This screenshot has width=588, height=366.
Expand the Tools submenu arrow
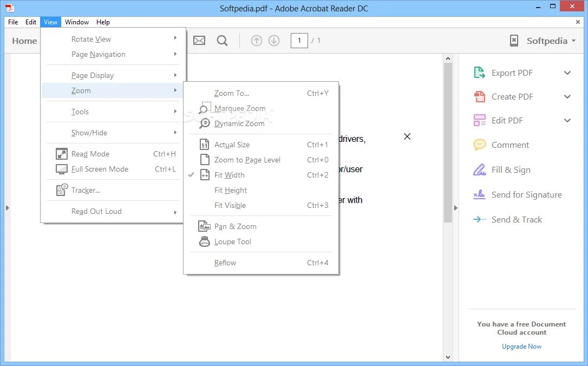pyautogui.click(x=175, y=112)
